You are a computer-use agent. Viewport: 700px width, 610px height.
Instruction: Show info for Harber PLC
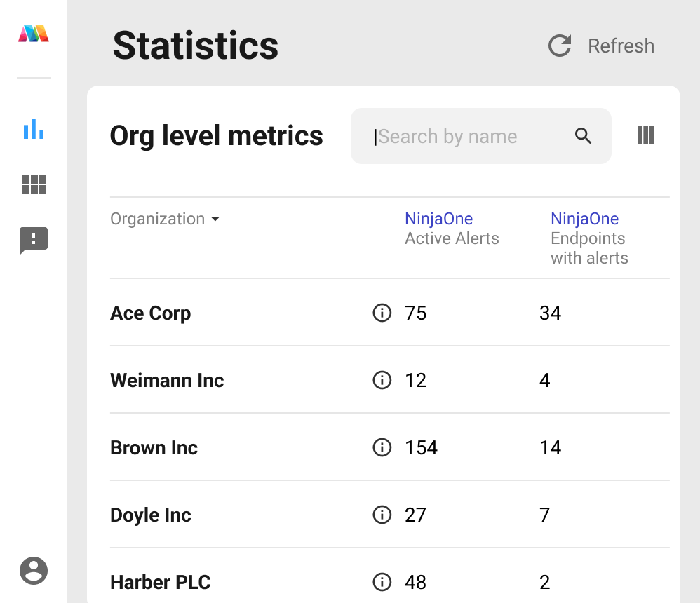pyautogui.click(x=382, y=582)
